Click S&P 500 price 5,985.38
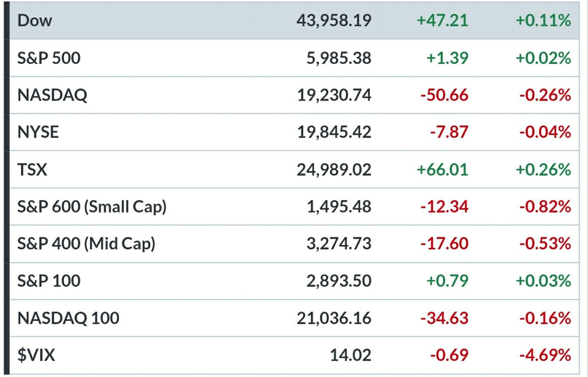Viewport: 588px width, 377px height. tap(339, 58)
